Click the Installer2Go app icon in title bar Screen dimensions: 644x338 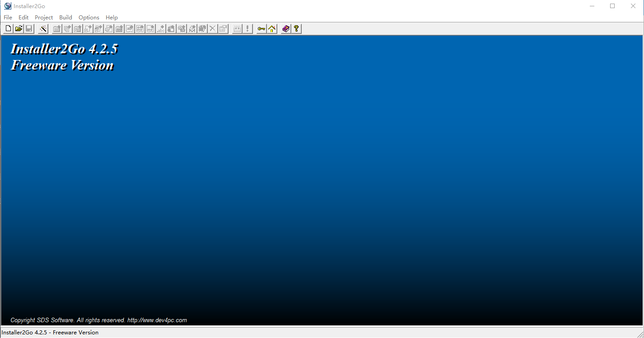[8, 6]
